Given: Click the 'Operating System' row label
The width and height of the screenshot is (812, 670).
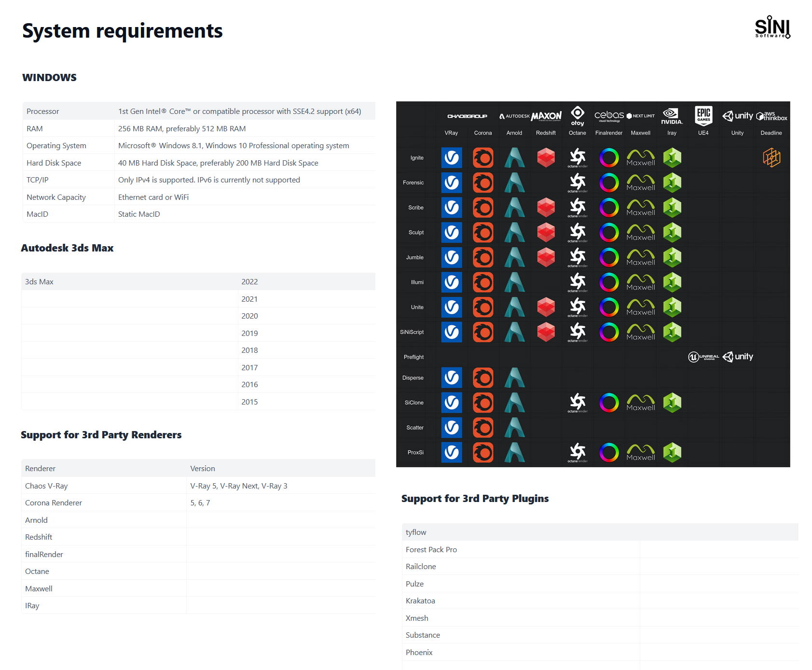Looking at the screenshot, I should click(56, 146).
